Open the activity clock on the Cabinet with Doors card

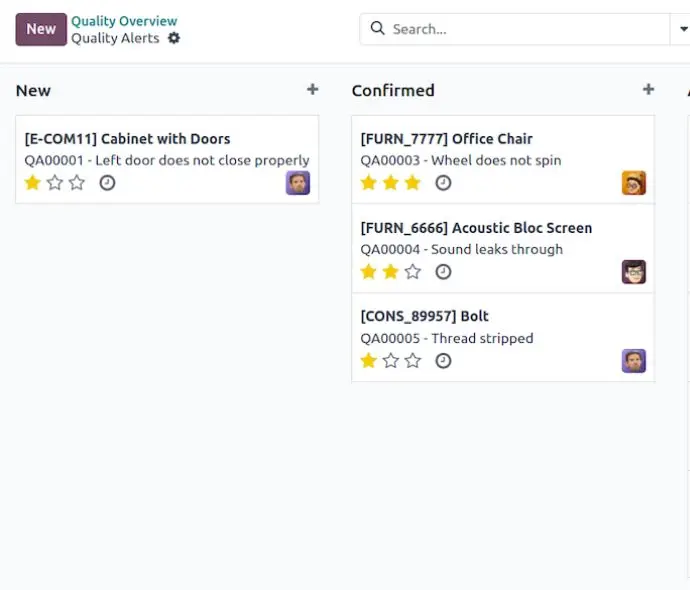point(107,183)
